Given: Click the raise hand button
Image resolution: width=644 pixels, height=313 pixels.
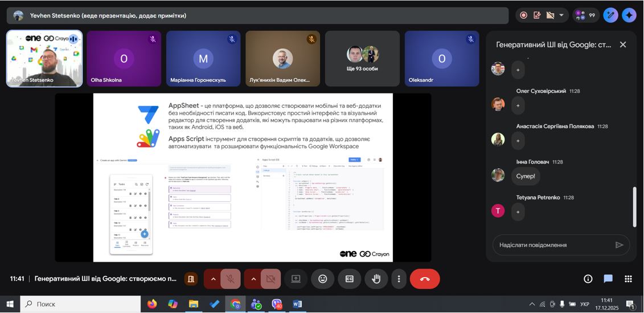Looking at the screenshot, I should (376, 279).
